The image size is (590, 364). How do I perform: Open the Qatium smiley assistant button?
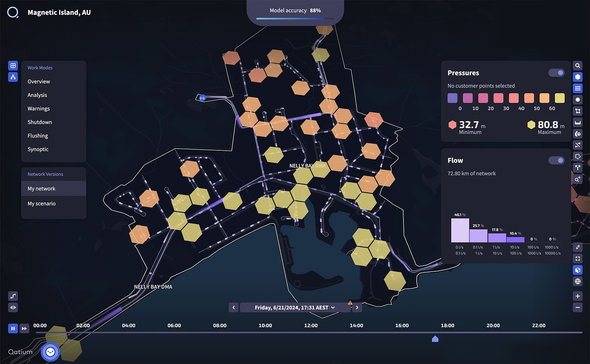coord(50,352)
